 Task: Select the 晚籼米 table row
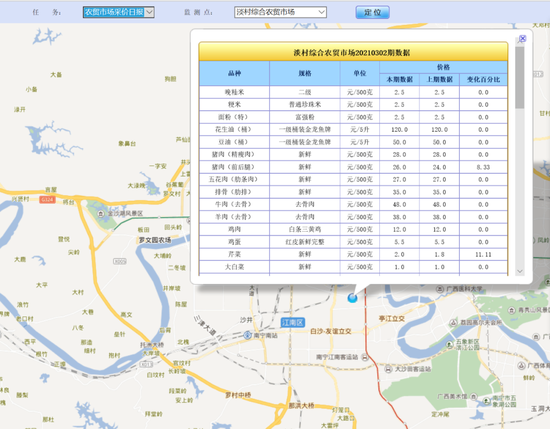[353, 92]
